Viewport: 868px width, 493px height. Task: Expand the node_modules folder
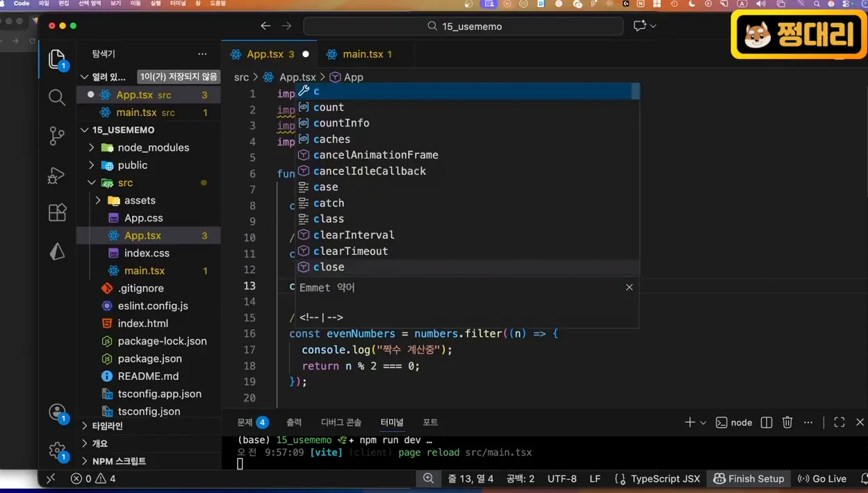[91, 147]
